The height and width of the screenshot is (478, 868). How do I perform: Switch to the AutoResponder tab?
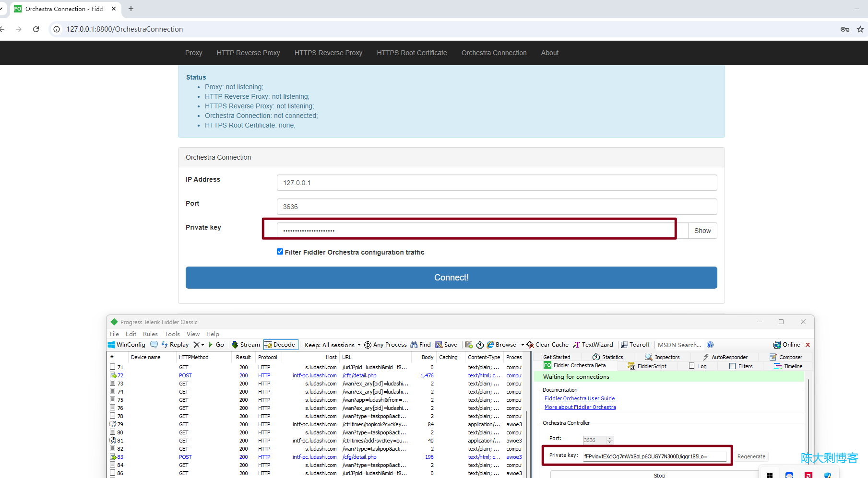pyautogui.click(x=725, y=357)
